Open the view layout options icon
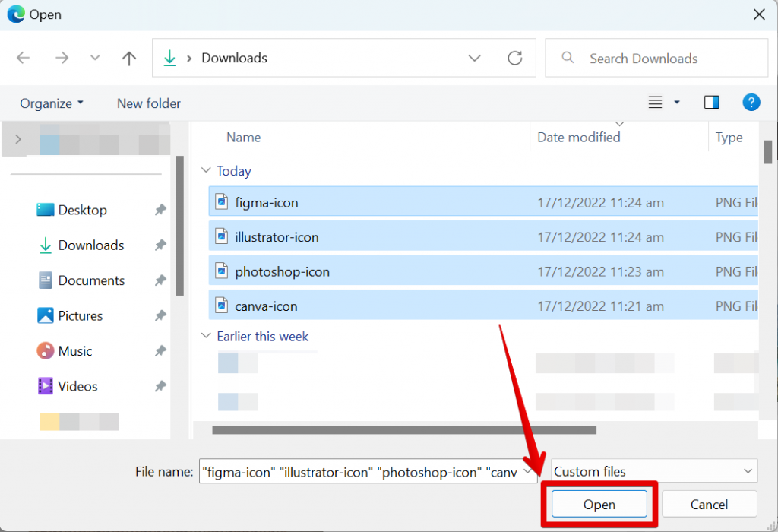 coord(656,103)
